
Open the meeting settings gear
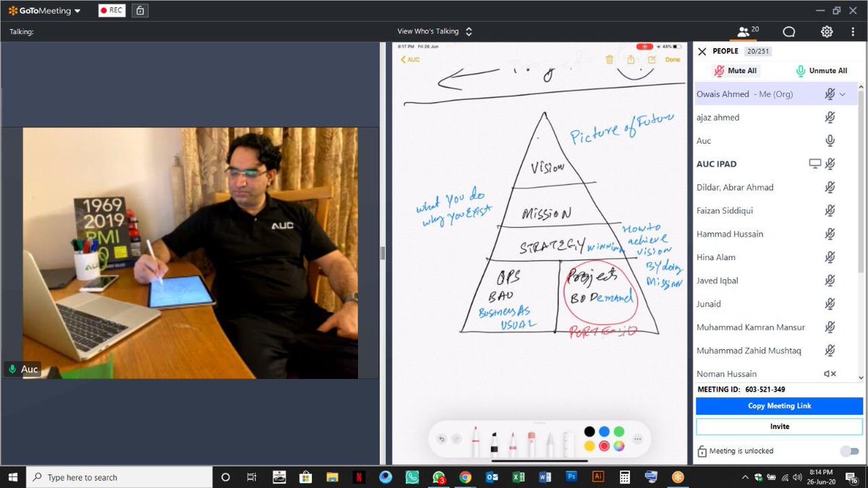tap(827, 32)
